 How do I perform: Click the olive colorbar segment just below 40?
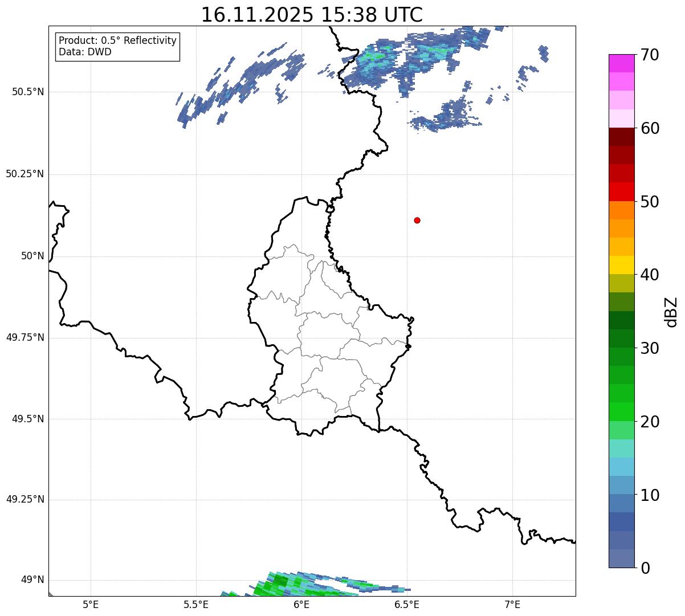pyautogui.click(x=621, y=283)
